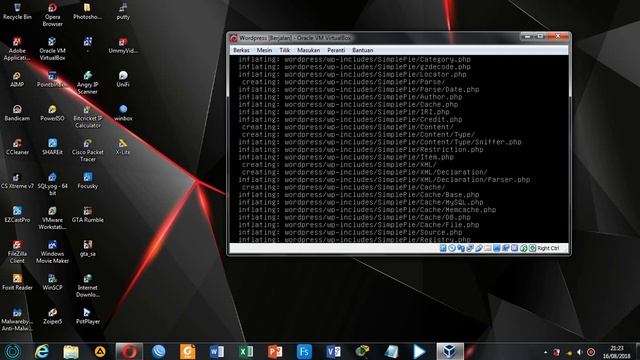Open Visio from the taskbar
This screenshot has height=360, width=640.
pos(333,351)
